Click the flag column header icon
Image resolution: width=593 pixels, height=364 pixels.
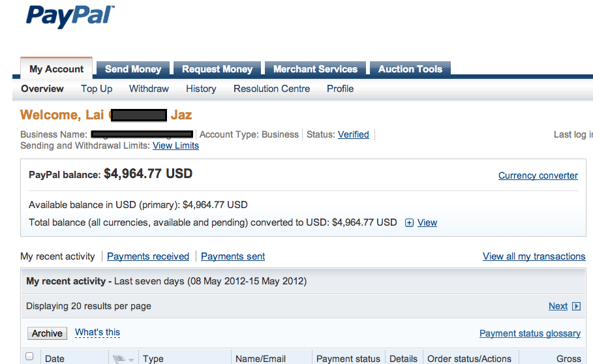(119, 358)
